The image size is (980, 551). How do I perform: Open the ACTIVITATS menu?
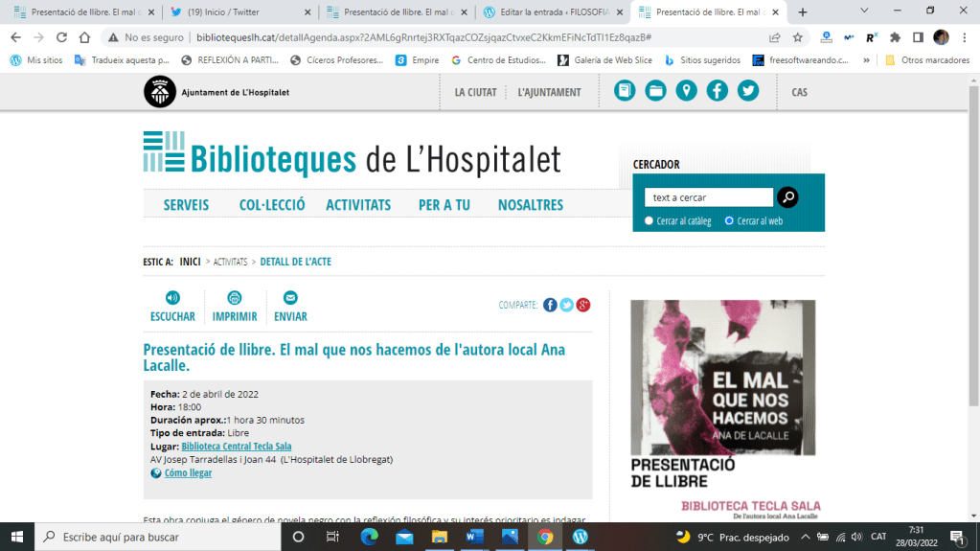pyautogui.click(x=358, y=205)
